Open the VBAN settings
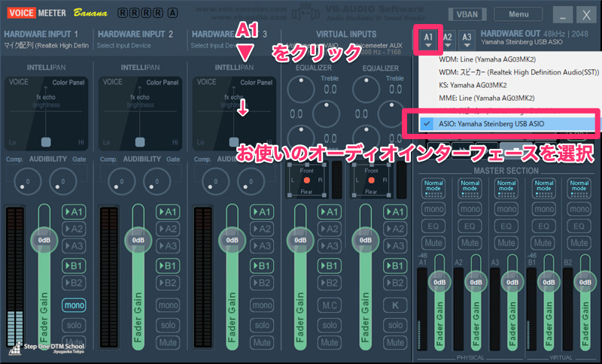602x364 pixels. point(467,14)
